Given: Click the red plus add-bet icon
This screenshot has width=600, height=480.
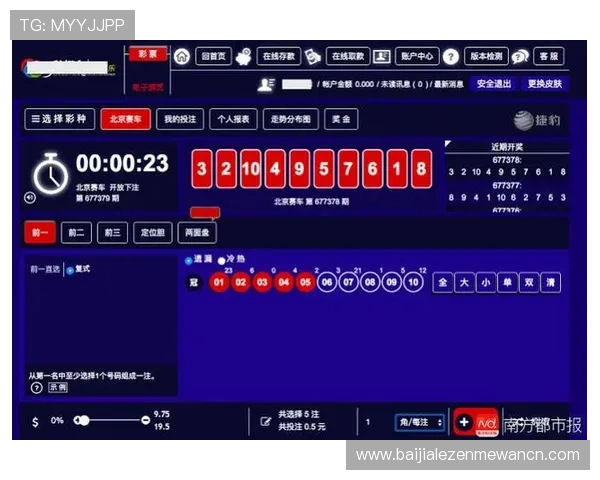Looking at the screenshot, I should (464, 422).
